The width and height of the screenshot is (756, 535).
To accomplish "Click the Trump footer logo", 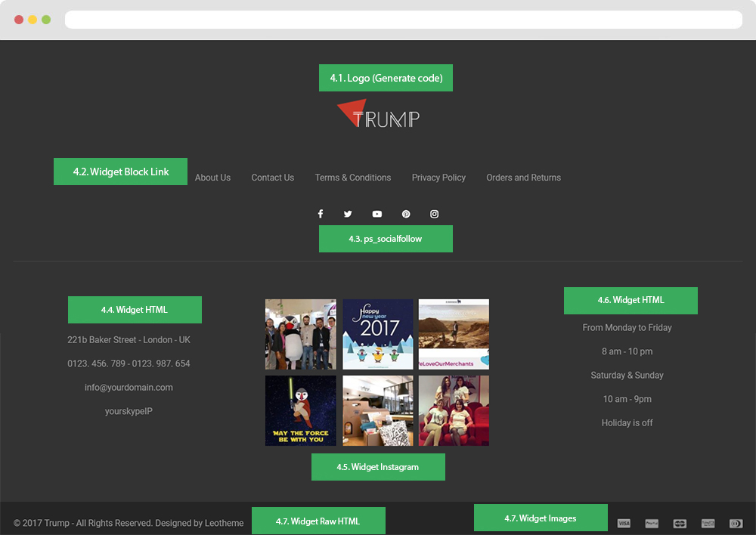I will click(x=379, y=114).
